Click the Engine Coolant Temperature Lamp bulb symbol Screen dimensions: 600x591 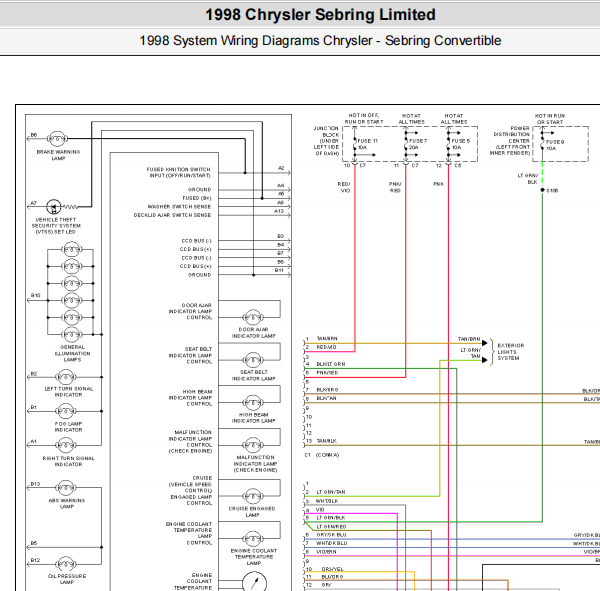point(253,539)
